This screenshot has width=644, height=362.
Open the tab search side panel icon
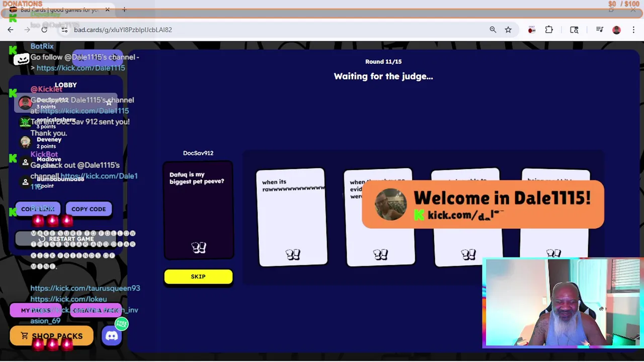[x=574, y=30]
